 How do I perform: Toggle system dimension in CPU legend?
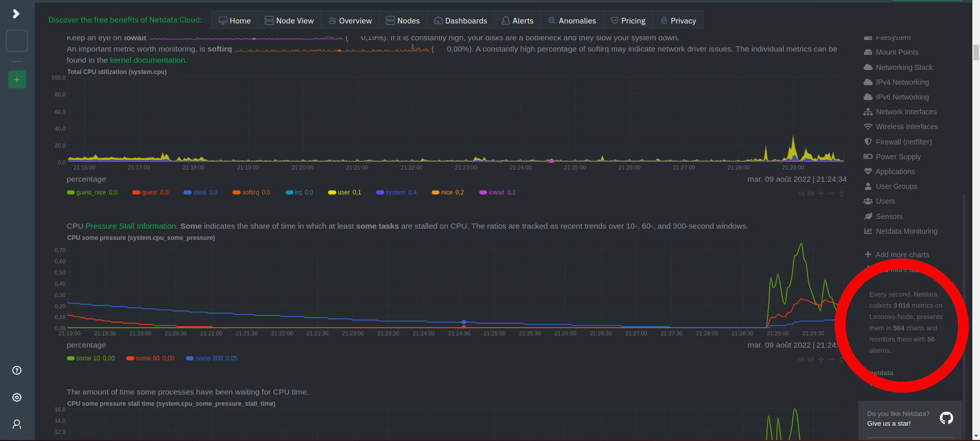point(396,192)
